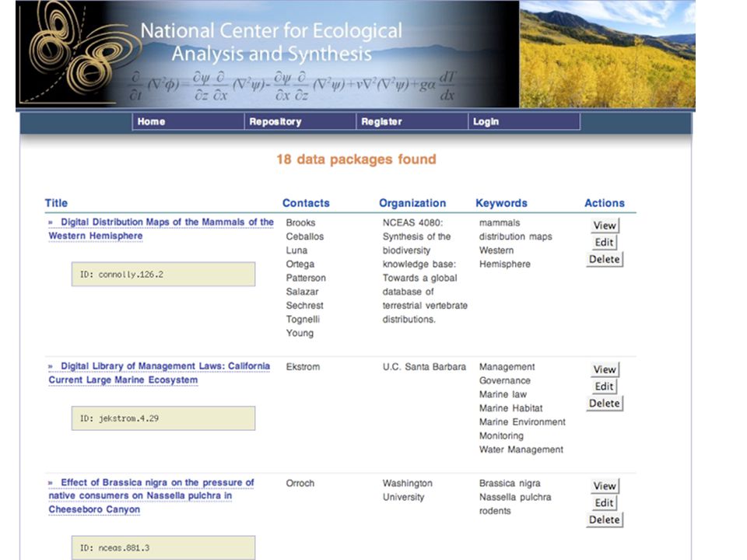Edit the nceas.881.3 data package
The height and width of the screenshot is (560, 747).
click(x=604, y=503)
